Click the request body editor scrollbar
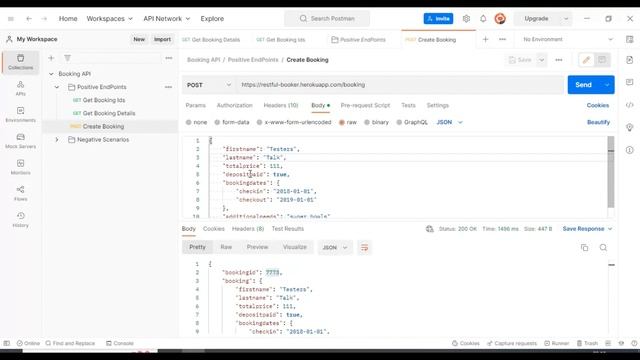Image resolution: width=640 pixels, height=360 pixels. 611,172
